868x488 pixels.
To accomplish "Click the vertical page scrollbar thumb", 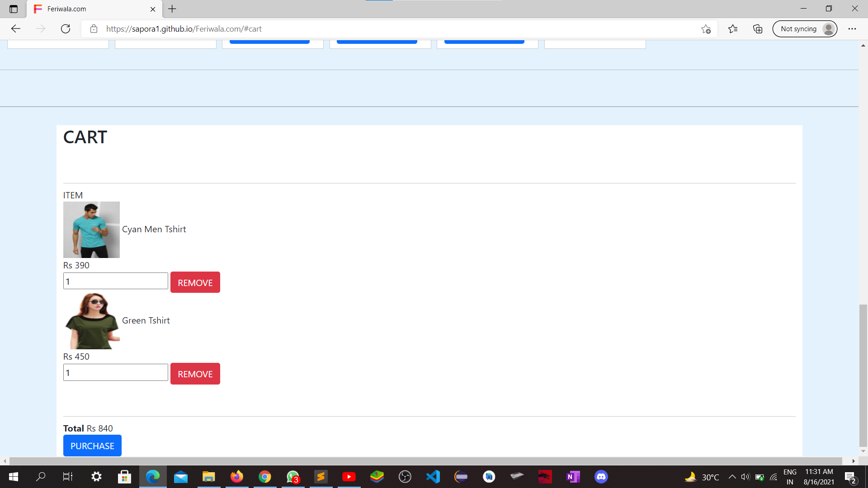I will (863, 375).
